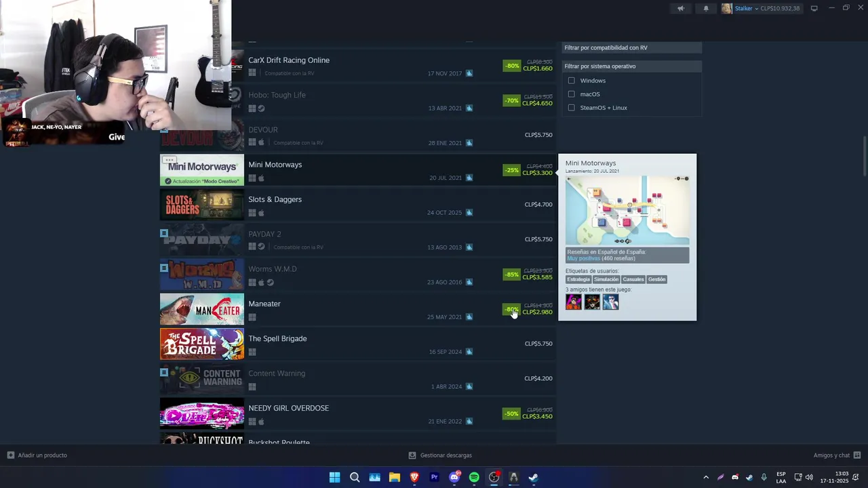This screenshot has width=868, height=488.
Task: Click the volume icon in system tray
Action: (809, 477)
